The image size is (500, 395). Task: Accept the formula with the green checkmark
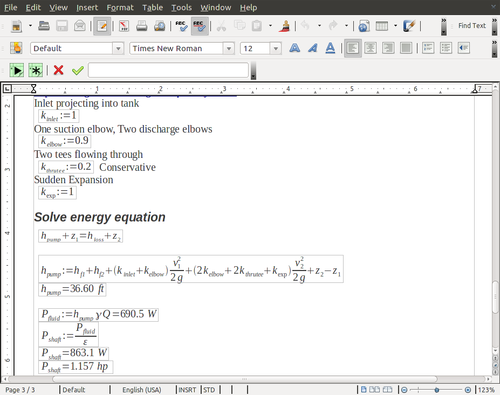[x=78, y=70]
